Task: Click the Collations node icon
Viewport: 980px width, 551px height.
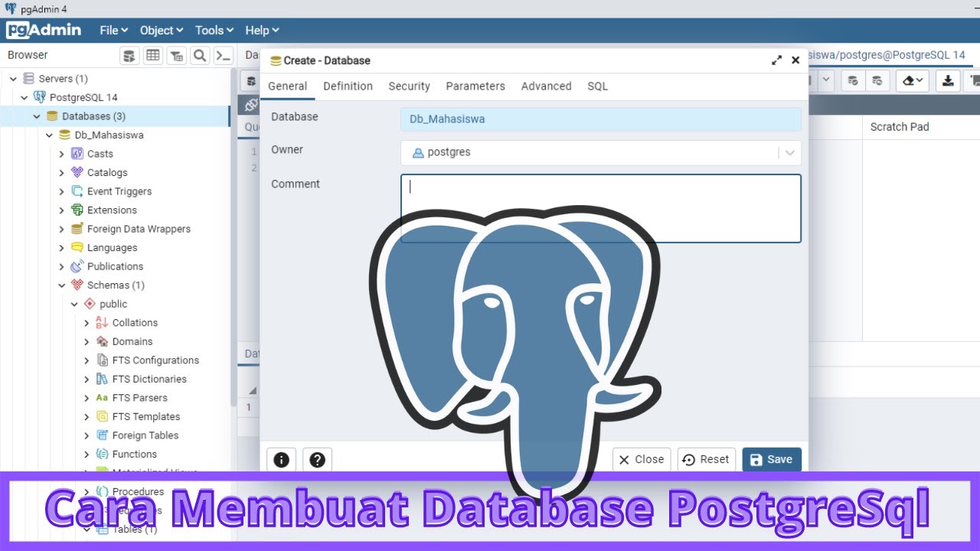Action: pyautogui.click(x=102, y=322)
